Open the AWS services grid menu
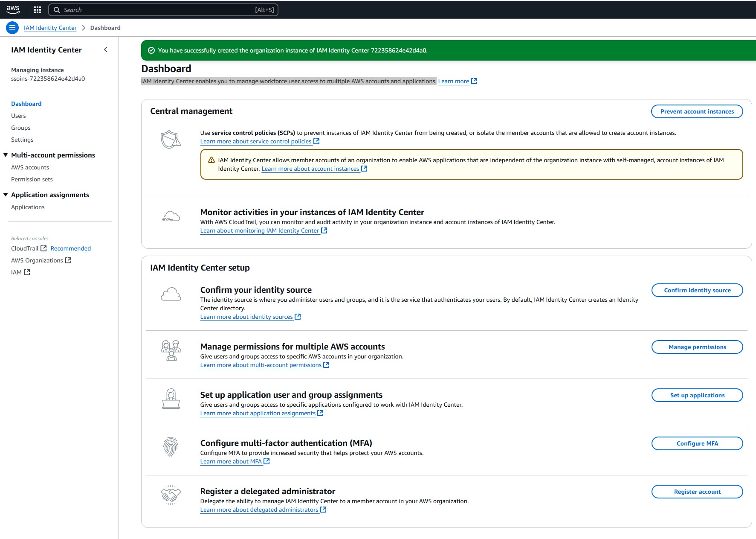The image size is (756, 539). [38, 10]
